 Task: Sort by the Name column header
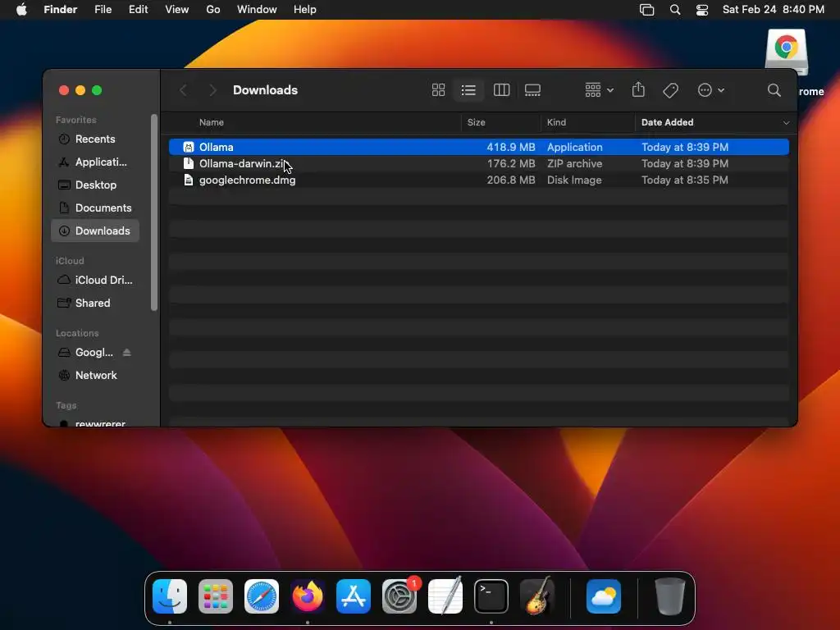212,123
